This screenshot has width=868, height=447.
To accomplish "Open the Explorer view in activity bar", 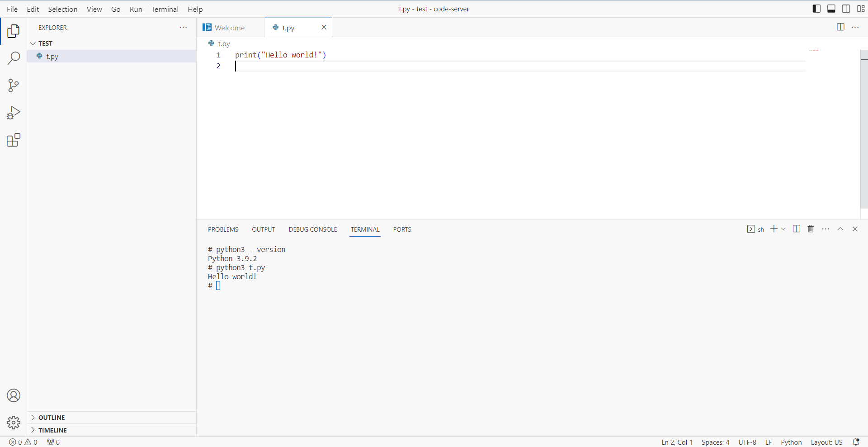I will (x=14, y=31).
